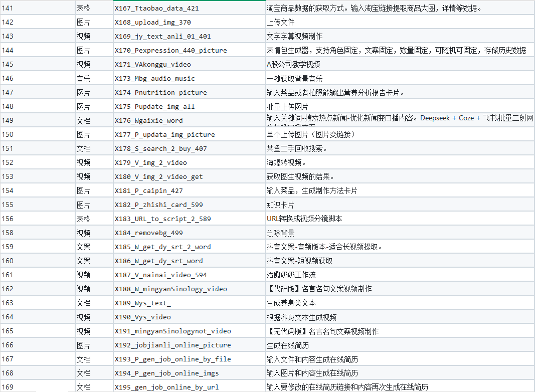Image resolution: width=535 pixels, height=392 pixels.
Task: Click the 治愈奶奶工作流 cell
Action: pyautogui.click(x=400, y=275)
